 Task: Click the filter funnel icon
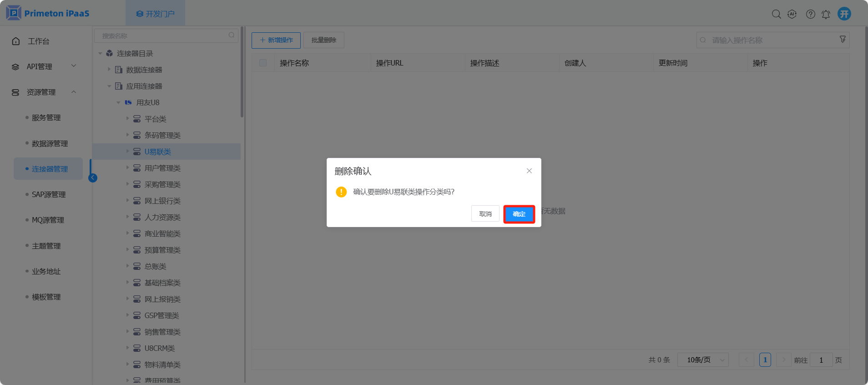point(843,40)
